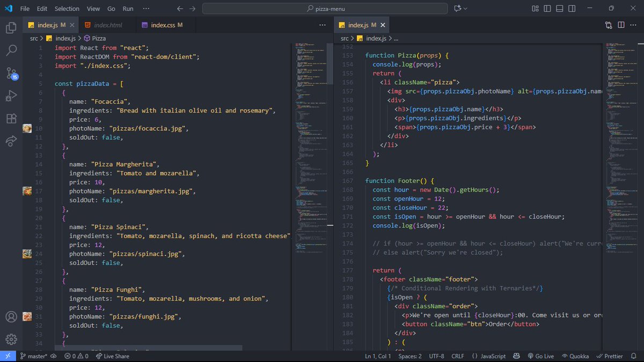Change end of line sequence CRLF

point(458,356)
